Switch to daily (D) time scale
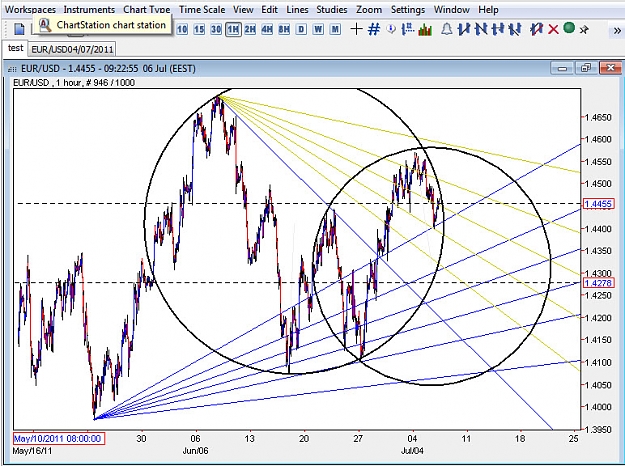 pyautogui.click(x=301, y=29)
